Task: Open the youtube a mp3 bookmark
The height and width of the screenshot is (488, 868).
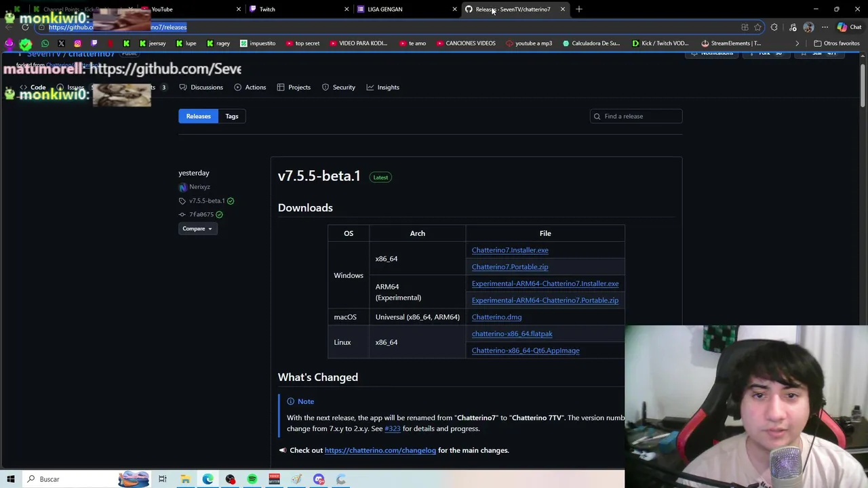Action: (529, 43)
